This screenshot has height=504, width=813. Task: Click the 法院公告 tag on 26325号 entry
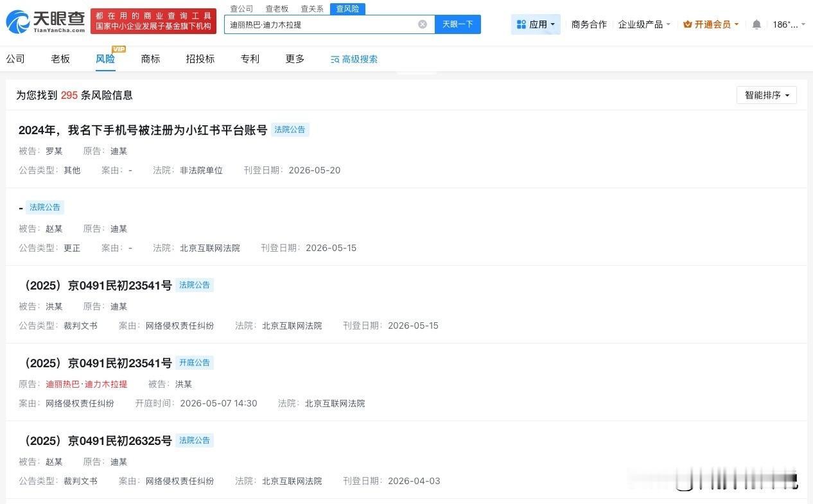195,440
